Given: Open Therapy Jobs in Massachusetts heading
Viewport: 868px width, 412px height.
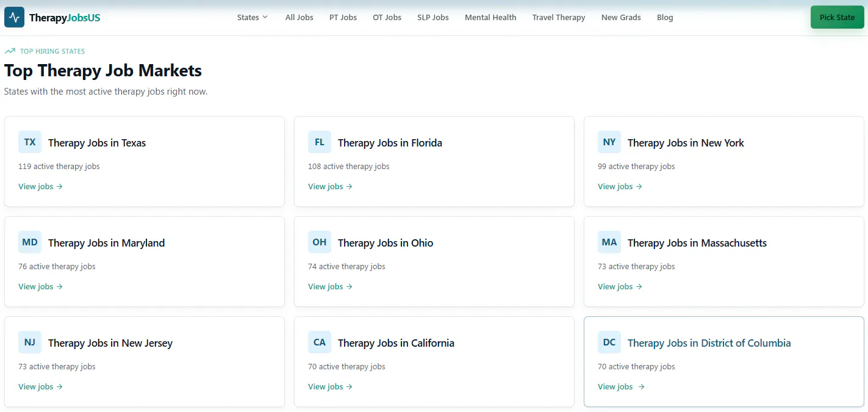Looking at the screenshot, I should (x=697, y=243).
